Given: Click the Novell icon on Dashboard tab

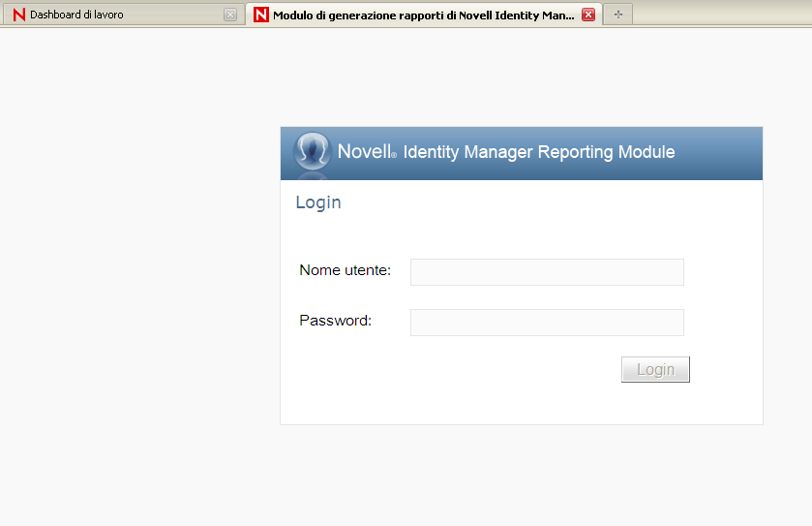Looking at the screenshot, I should (19, 15).
